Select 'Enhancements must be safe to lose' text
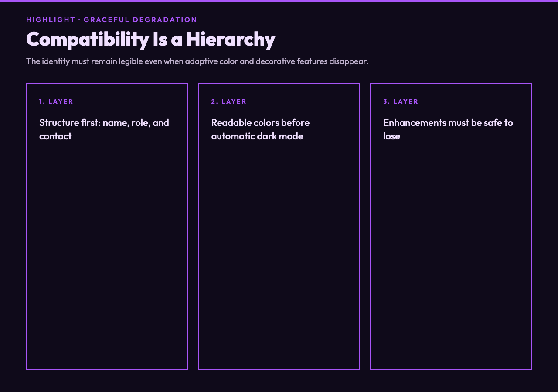Screen dimensions: 558x392 pyautogui.click(x=448, y=129)
